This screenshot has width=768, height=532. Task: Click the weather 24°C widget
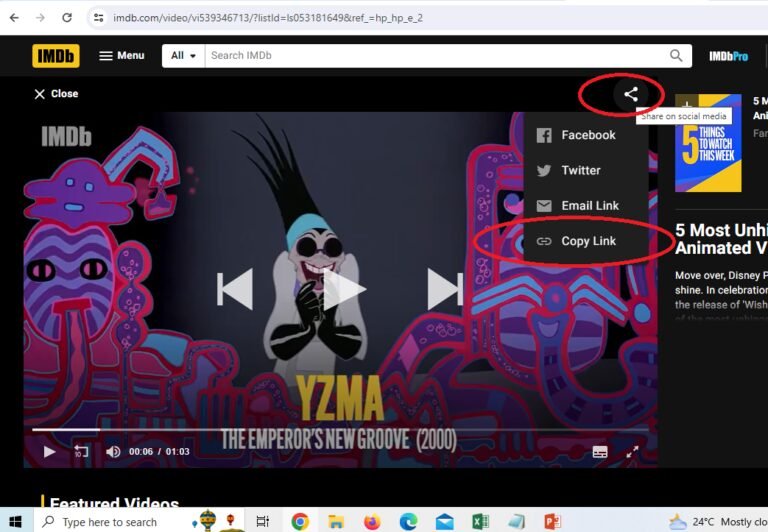718,522
